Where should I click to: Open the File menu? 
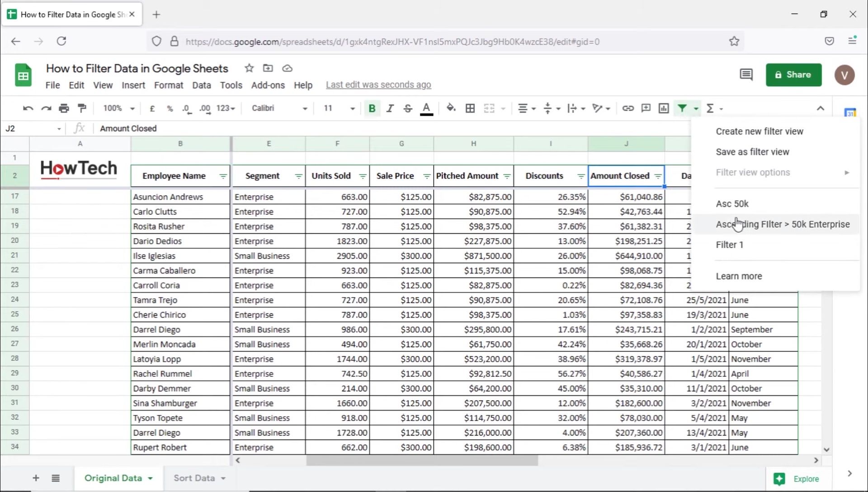point(52,85)
